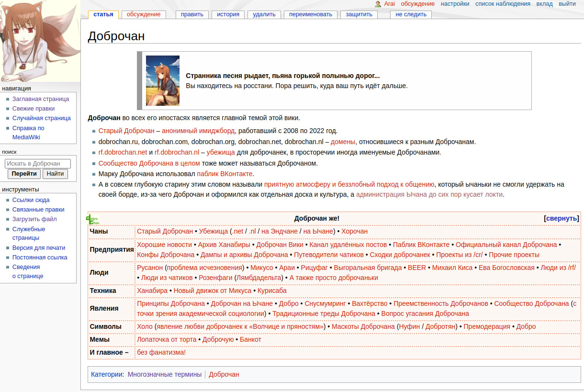584x392 pixels.
Task: Open Загрузить файл tool link
Action: pyautogui.click(x=34, y=219)
